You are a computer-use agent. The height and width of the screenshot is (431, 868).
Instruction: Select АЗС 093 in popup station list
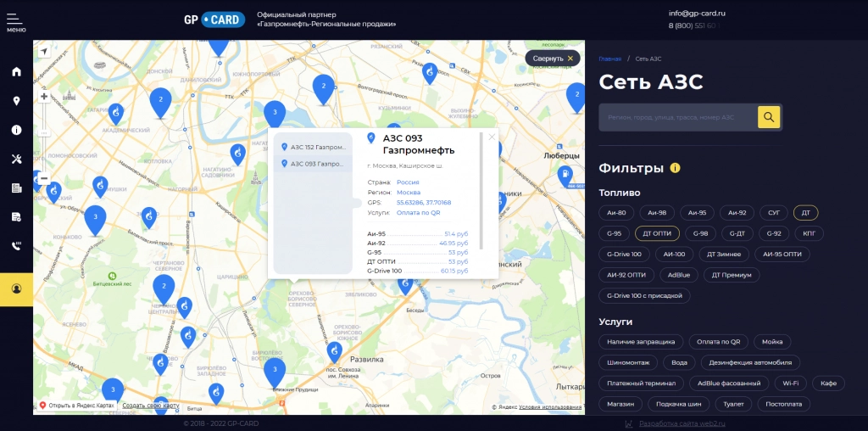point(314,164)
